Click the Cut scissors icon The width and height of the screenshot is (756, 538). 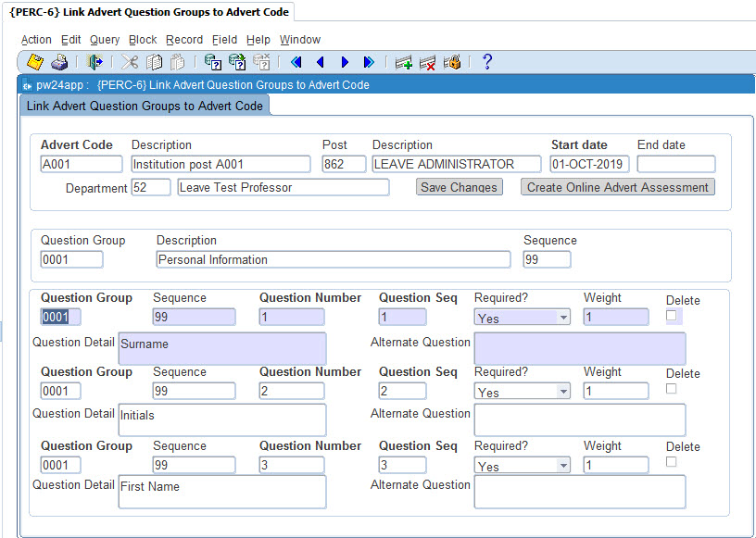(x=130, y=62)
